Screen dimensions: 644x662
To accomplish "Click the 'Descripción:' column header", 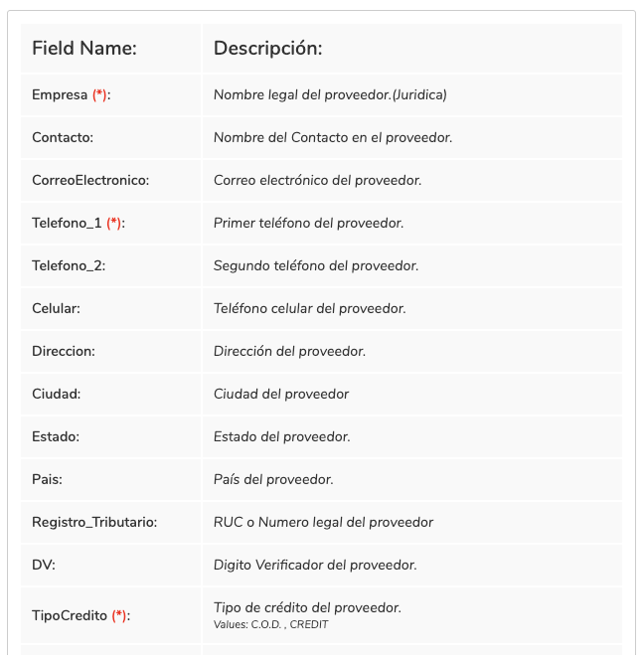I will click(x=268, y=48).
